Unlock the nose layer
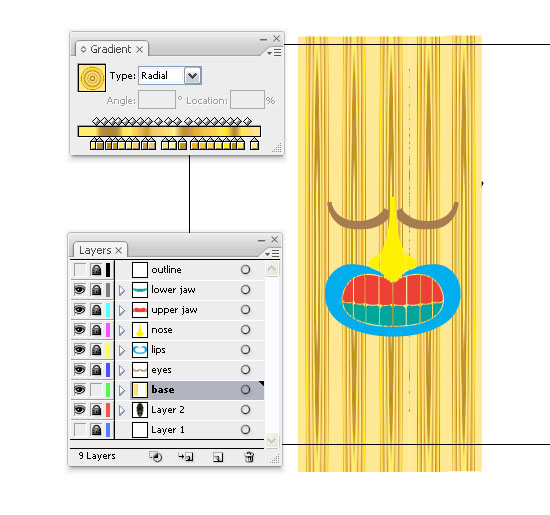This screenshot has height=515, width=550. tap(96, 330)
